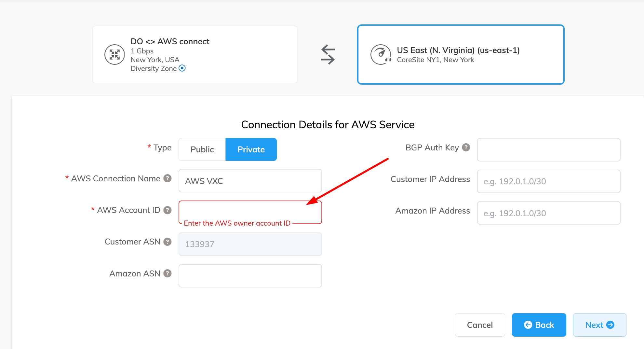
Task: Click the help icon beside AWS Account ID
Action: [168, 210]
